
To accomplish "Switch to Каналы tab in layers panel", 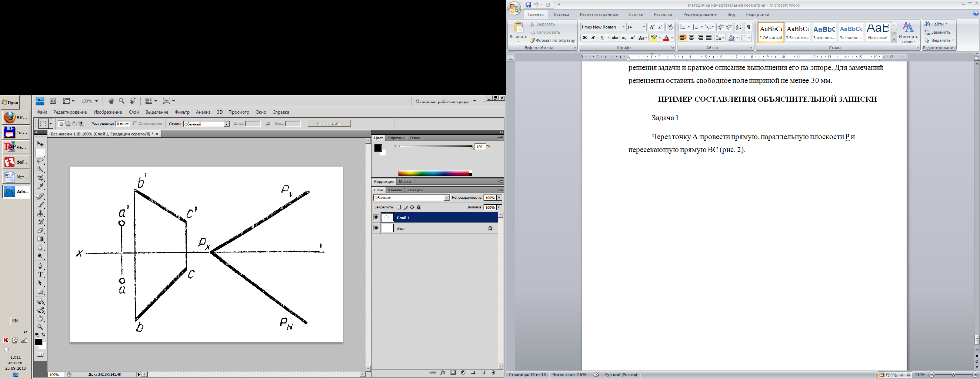I will (395, 190).
